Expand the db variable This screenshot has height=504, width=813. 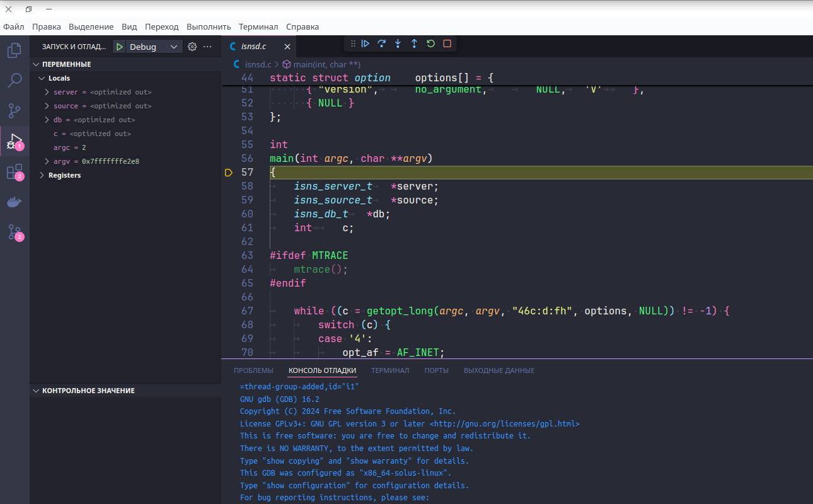[x=47, y=120]
